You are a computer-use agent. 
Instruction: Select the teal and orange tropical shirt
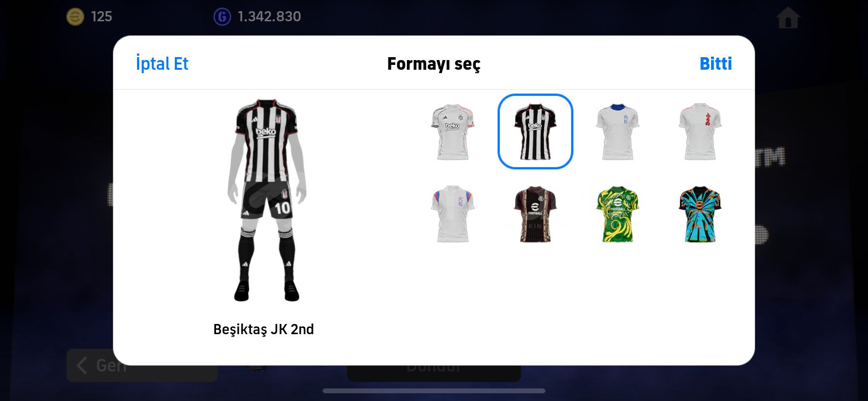[700, 214]
